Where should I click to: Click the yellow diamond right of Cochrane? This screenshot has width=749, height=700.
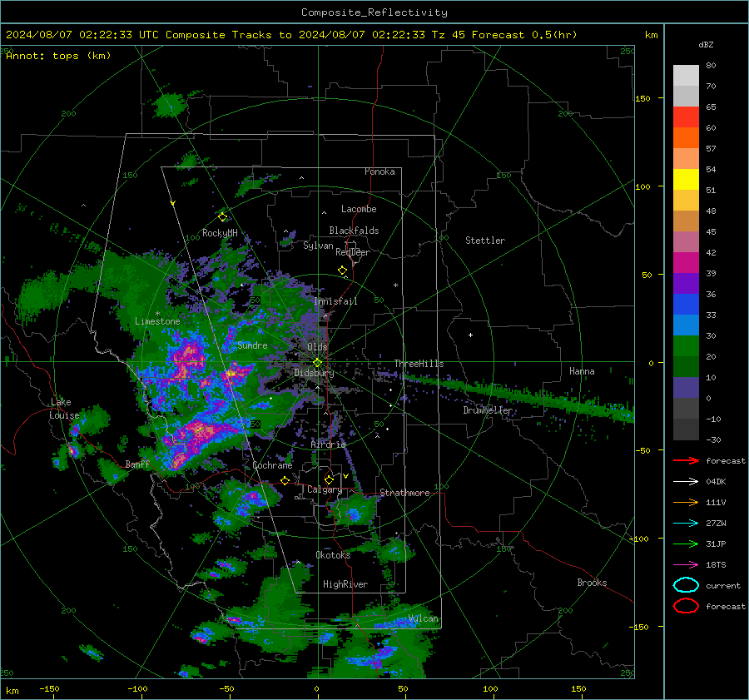[285, 480]
